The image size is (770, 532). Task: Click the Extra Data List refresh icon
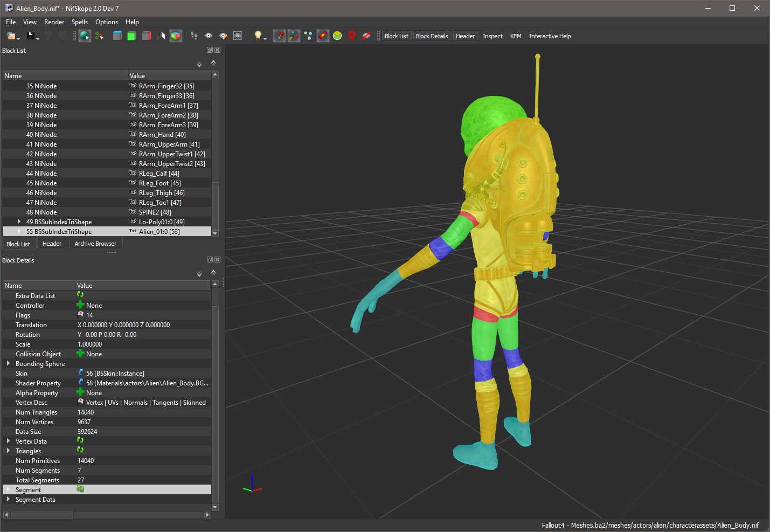[x=80, y=294]
